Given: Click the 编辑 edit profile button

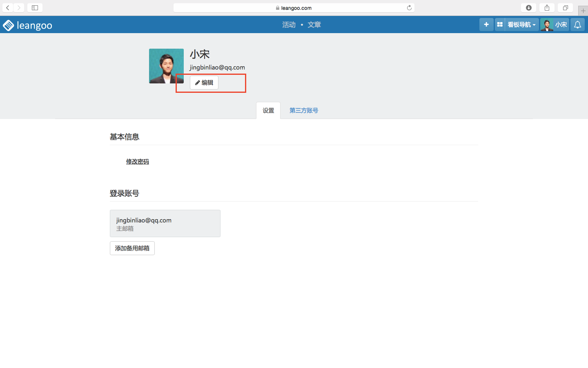Looking at the screenshot, I should [x=204, y=83].
